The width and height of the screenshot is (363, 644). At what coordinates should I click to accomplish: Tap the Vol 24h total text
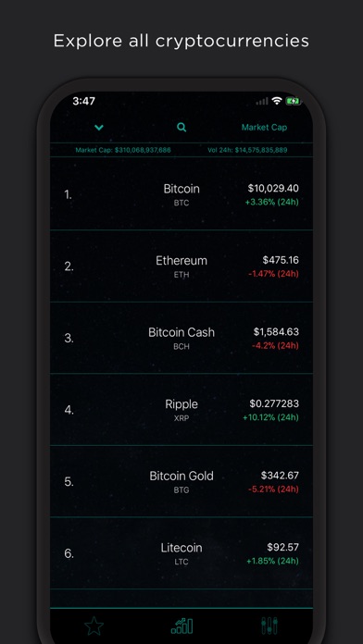(x=247, y=150)
